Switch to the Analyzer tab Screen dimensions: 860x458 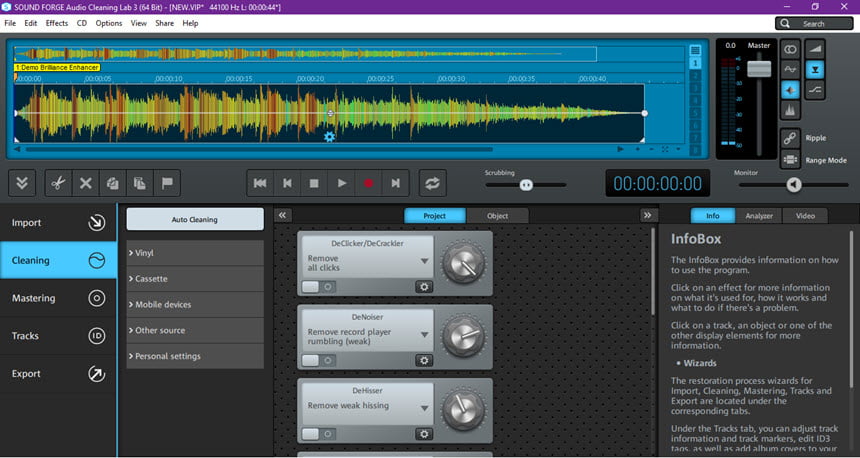(x=759, y=216)
